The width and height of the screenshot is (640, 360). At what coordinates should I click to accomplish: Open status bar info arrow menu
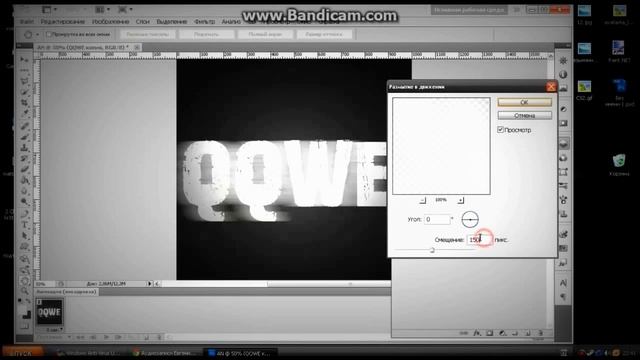pyautogui.click(x=149, y=283)
